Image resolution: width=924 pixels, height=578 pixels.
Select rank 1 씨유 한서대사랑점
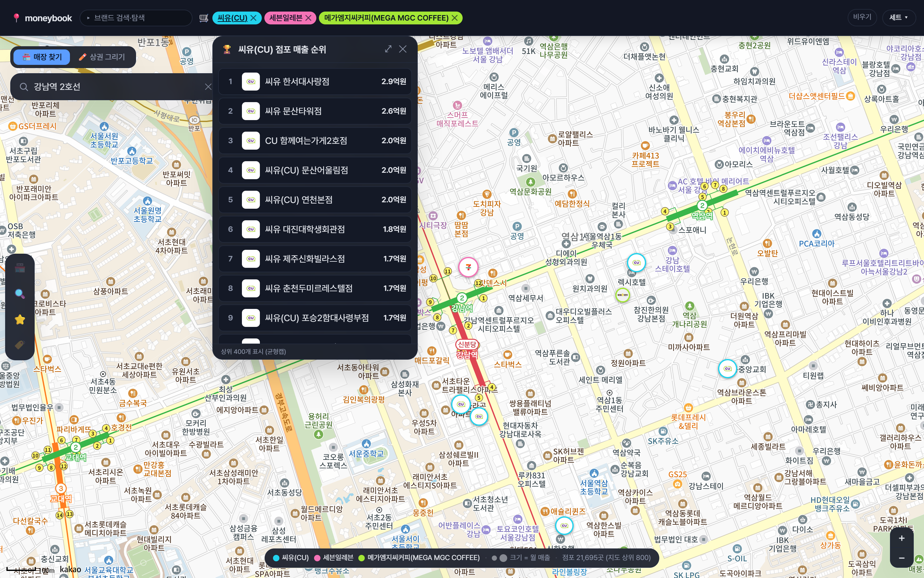(x=315, y=82)
